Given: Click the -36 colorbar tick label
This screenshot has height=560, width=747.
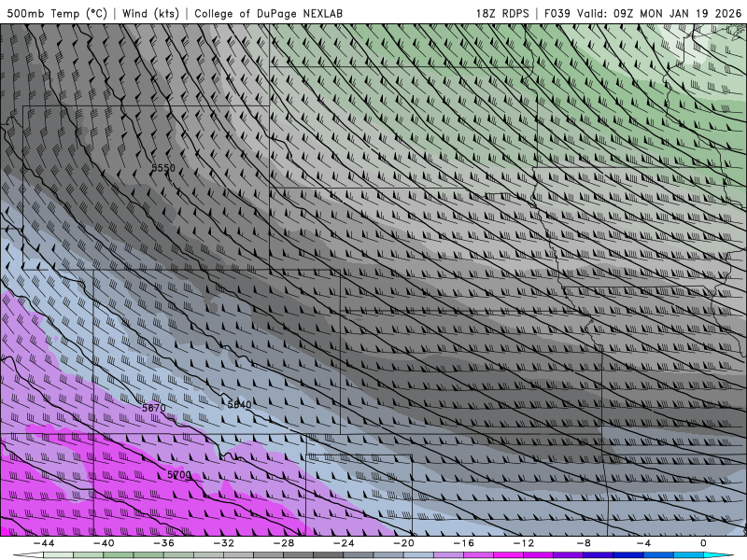Looking at the screenshot, I should 163,543.
